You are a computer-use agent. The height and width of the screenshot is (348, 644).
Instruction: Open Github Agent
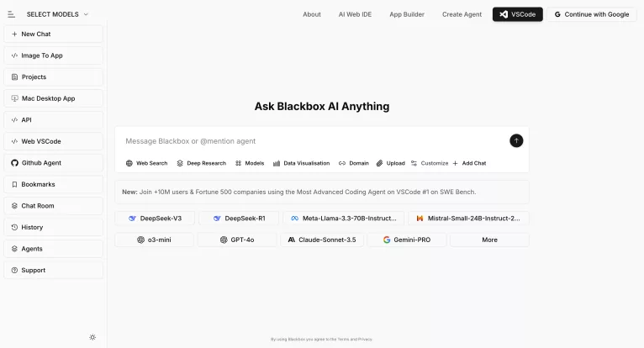pos(54,163)
